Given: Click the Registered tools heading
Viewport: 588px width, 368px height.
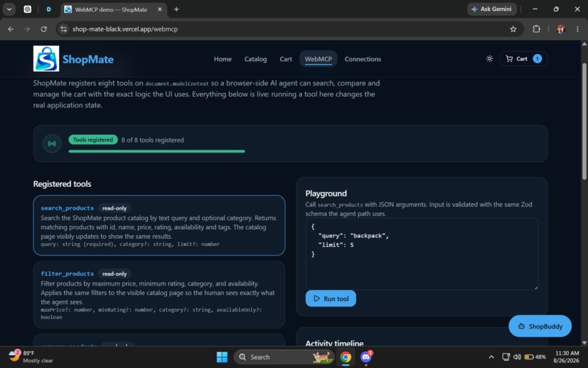Looking at the screenshot, I should click(x=62, y=184).
